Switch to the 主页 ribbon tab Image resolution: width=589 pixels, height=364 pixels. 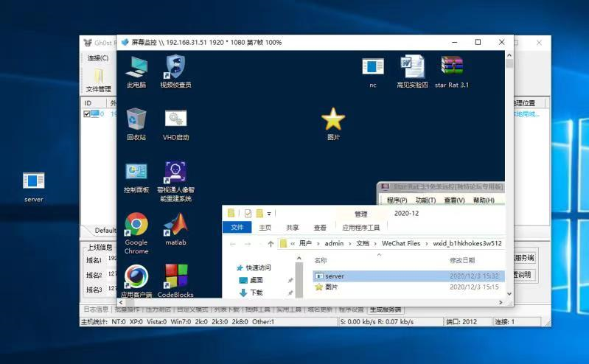(x=265, y=228)
